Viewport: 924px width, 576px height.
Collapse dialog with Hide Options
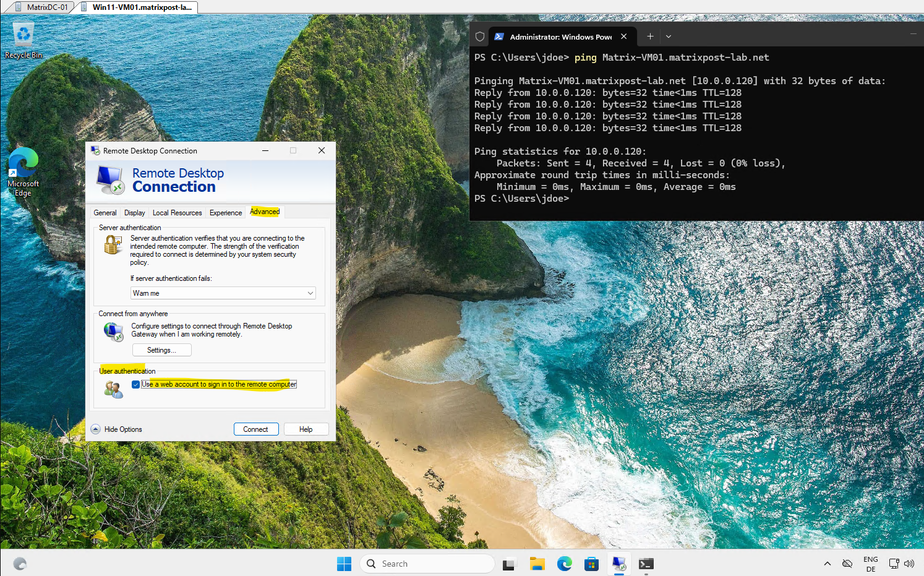point(116,429)
